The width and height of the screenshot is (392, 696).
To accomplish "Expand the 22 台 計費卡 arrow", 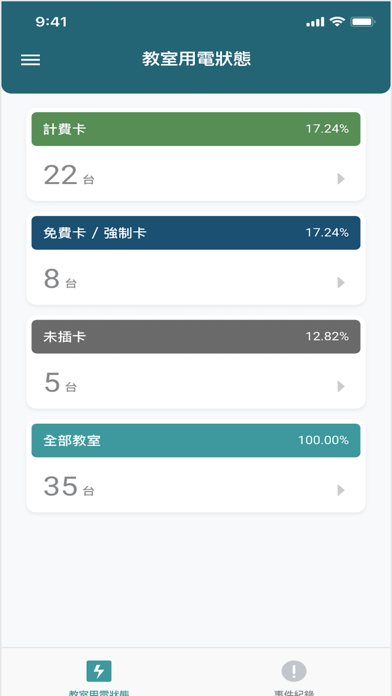I will click(341, 178).
